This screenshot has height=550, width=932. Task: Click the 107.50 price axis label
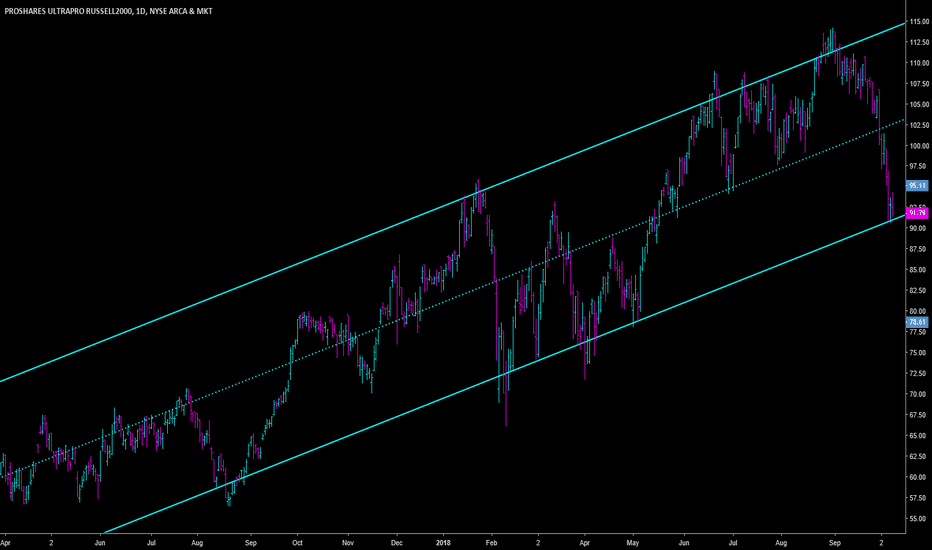pyautogui.click(x=919, y=84)
